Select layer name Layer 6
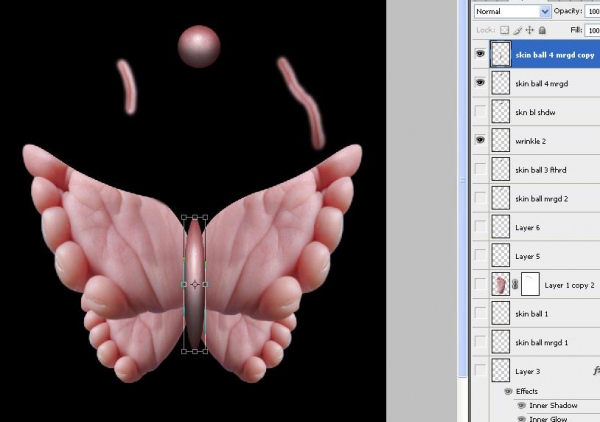Image resolution: width=600 pixels, height=422 pixels. point(527,228)
